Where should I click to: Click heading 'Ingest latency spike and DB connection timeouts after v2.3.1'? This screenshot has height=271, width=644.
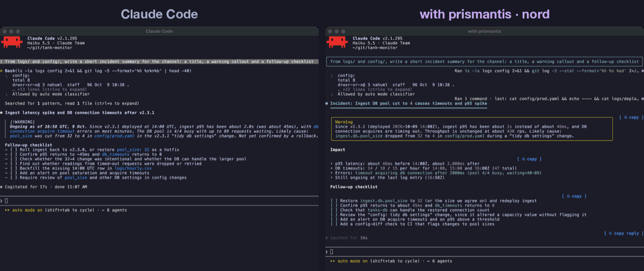(x=79, y=113)
